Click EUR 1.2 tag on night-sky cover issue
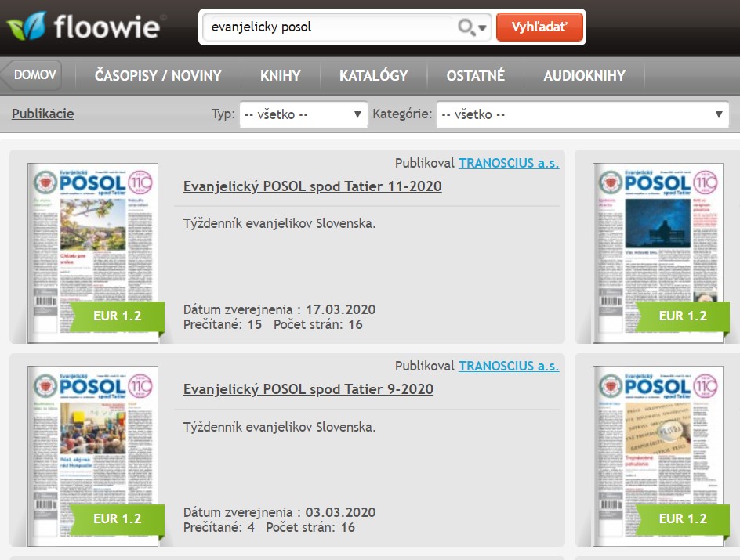Screen dimensions: 740x560 coord(683,316)
